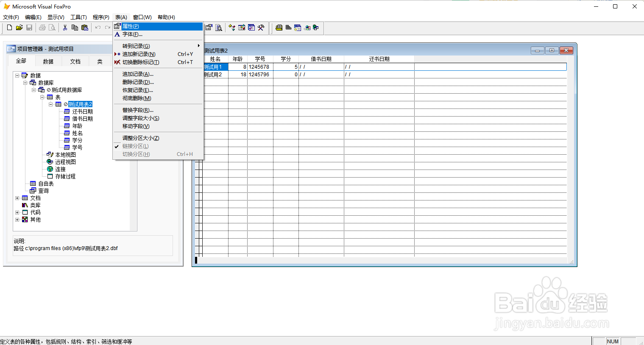Click the 本地视图 icon in project tree

(x=50, y=155)
